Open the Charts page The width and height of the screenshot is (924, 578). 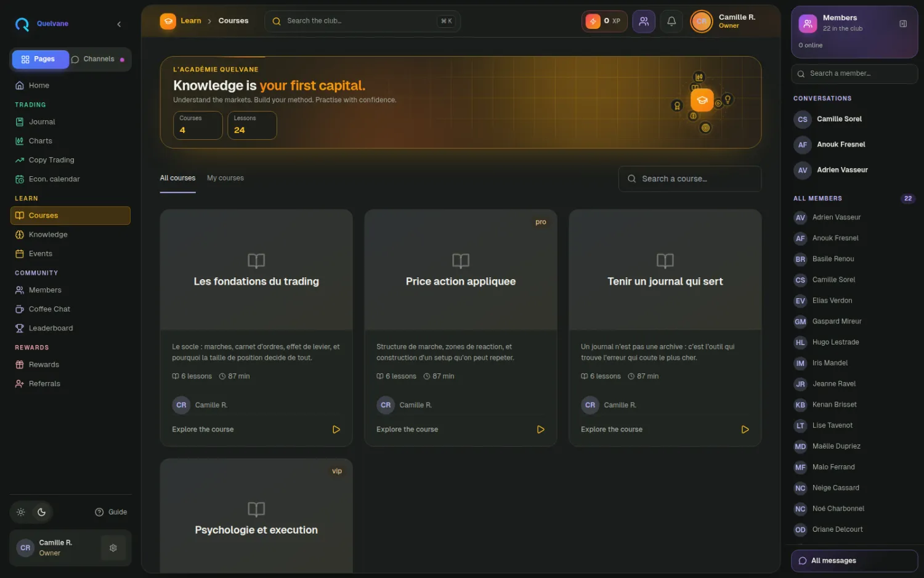70,141
